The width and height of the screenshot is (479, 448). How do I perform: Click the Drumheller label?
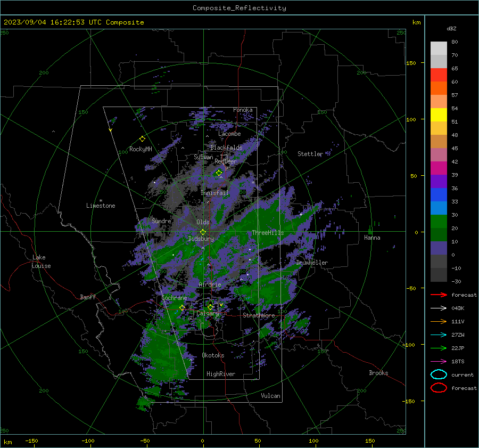(312, 263)
